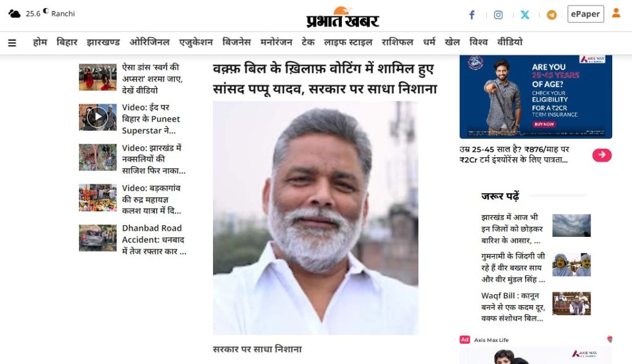
Task: Open the Waqf Bill कानून बनने article link
Action: (x=513, y=307)
